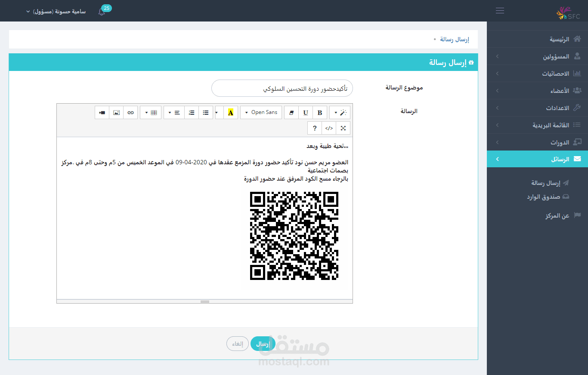588x375 pixels.
Task: Clear formatting with the eraser icon
Action: pyautogui.click(x=291, y=112)
